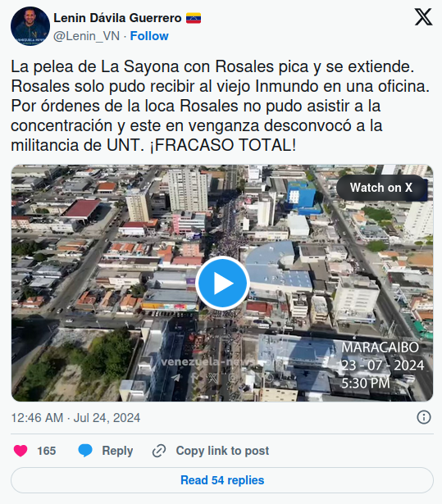Open the 12:46 AM Jul 24, 2024 timestamp
This screenshot has width=442, height=504.
[x=75, y=418]
